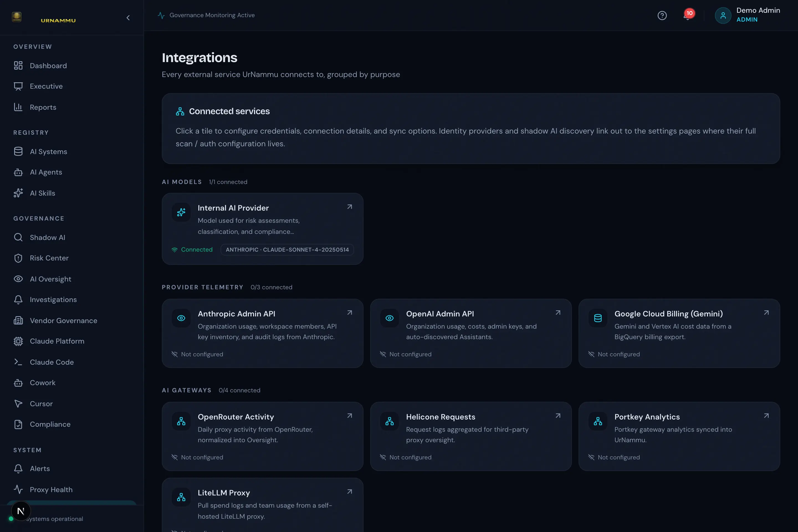Screen dimensions: 798x532
Task: Open the Helicone Requests tile
Action: click(470, 436)
